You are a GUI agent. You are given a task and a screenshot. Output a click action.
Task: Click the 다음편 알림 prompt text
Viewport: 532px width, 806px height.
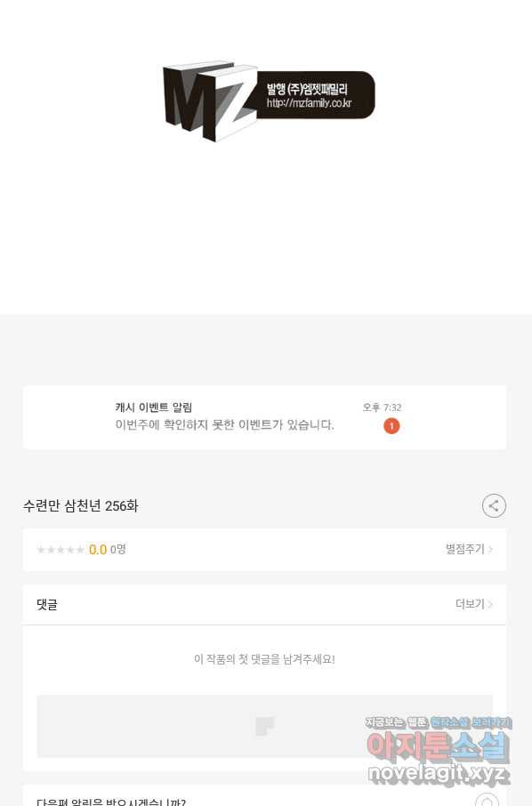pos(111,802)
